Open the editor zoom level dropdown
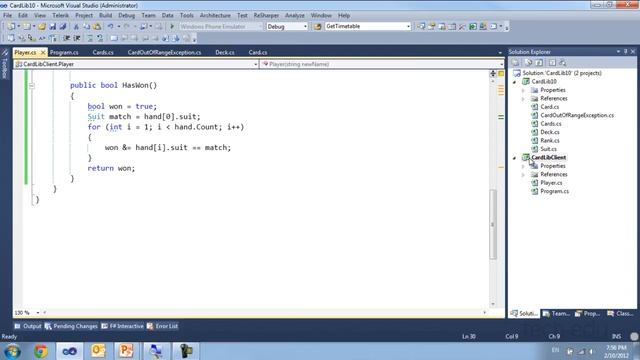640x360 pixels. [x=38, y=313]
